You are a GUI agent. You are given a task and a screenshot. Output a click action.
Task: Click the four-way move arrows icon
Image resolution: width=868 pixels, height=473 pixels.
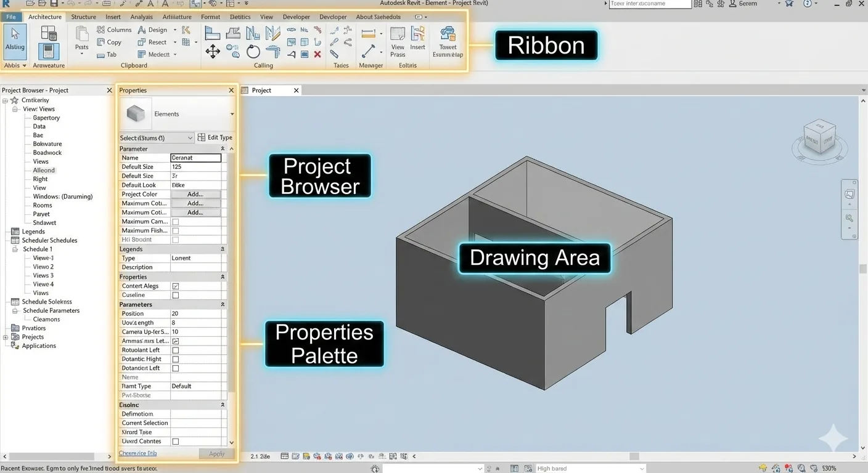213,52
